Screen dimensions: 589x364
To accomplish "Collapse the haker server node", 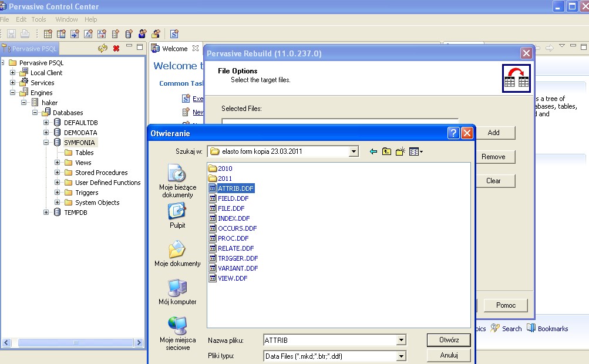I will (x=24, y=103).
